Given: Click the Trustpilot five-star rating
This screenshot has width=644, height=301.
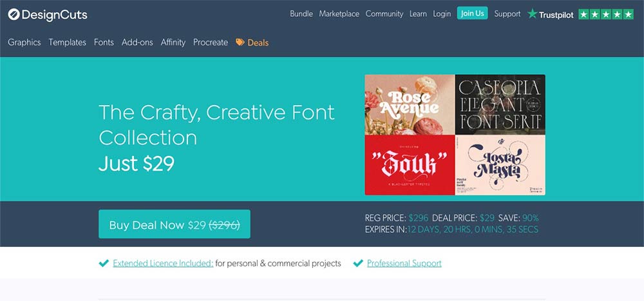Looking at the screenshot, I should (606, 14).
